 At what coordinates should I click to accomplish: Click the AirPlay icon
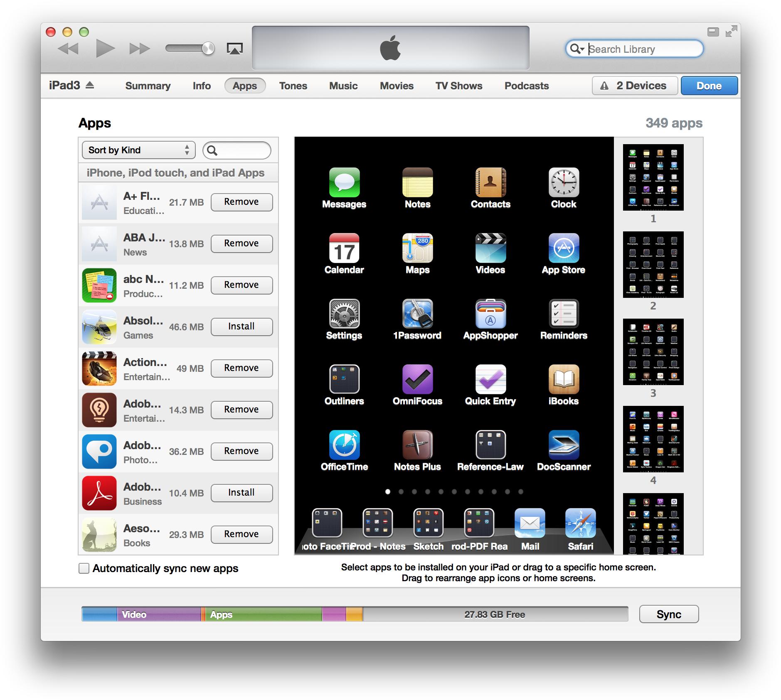[x=234, y=49]
